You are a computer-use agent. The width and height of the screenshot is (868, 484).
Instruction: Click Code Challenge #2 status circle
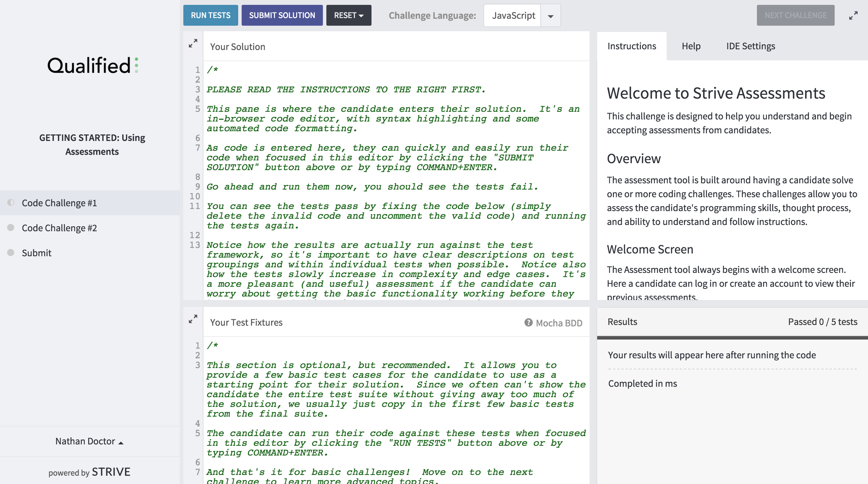(x=11, y=227)
